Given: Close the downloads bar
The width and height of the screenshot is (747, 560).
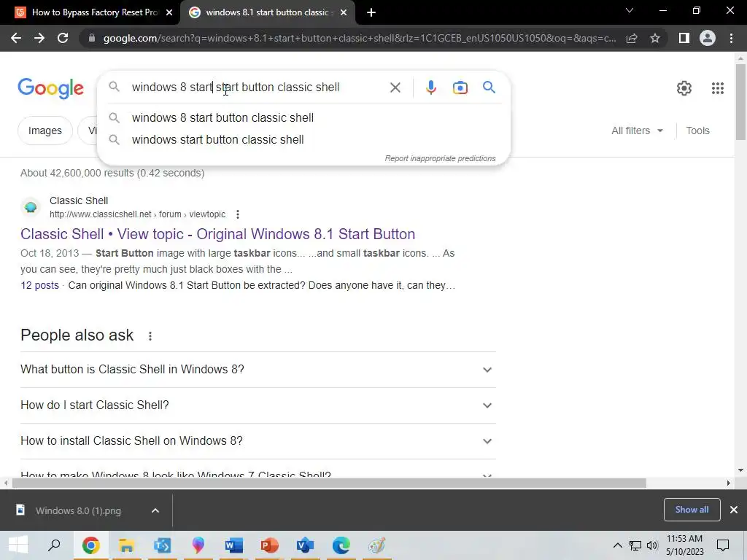Looking at the screenshot, I should (734, 510).
